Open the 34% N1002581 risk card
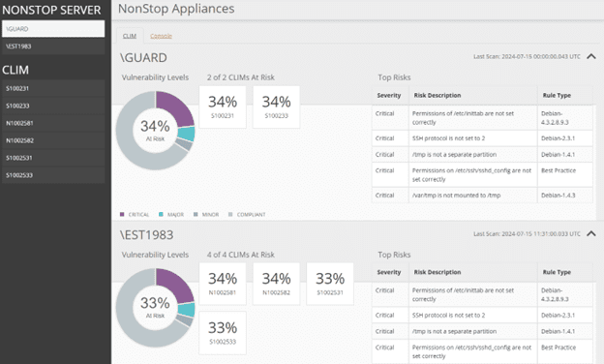The height and width of the screenshot is (364, 604). pos(223,284)
